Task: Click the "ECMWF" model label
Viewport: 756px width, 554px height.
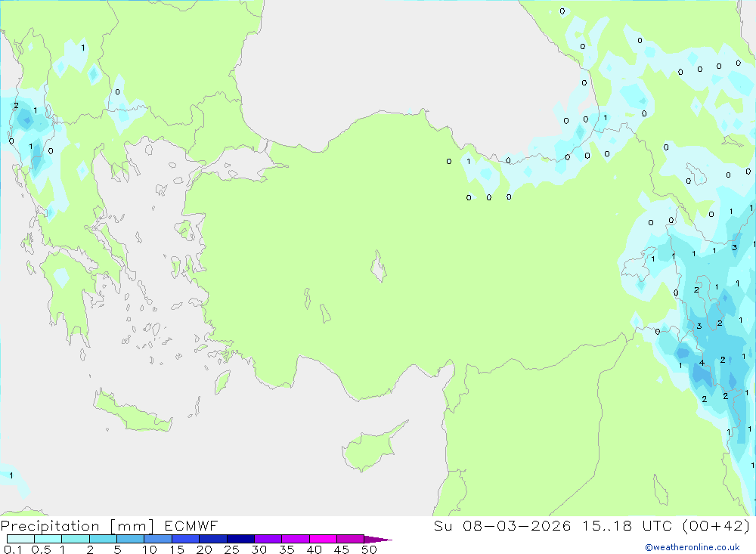Action: point(191,525)
